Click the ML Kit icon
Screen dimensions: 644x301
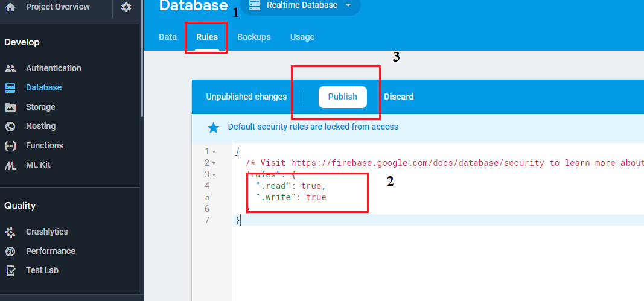10,165
